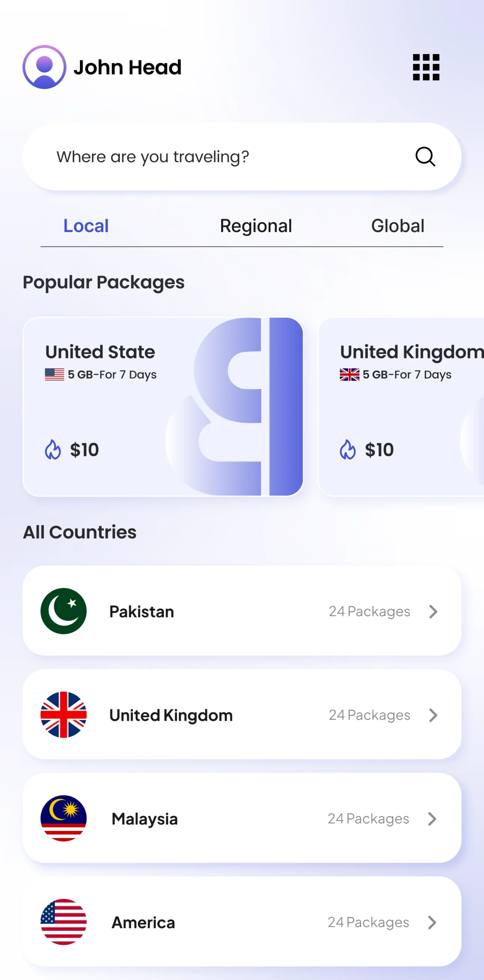Select the Pakistan flag icon
Image resolution: width=484 pixels, height=980 pixels.
click(x=64, y=611)
